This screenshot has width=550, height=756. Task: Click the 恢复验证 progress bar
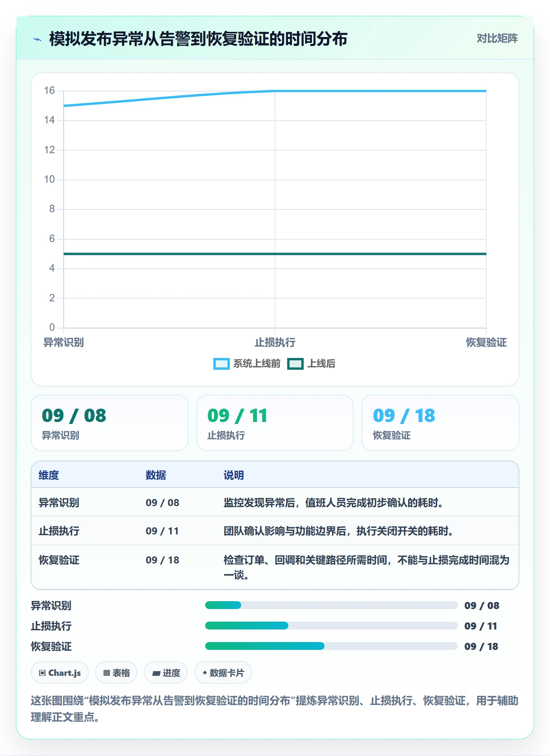click(331, 646)
